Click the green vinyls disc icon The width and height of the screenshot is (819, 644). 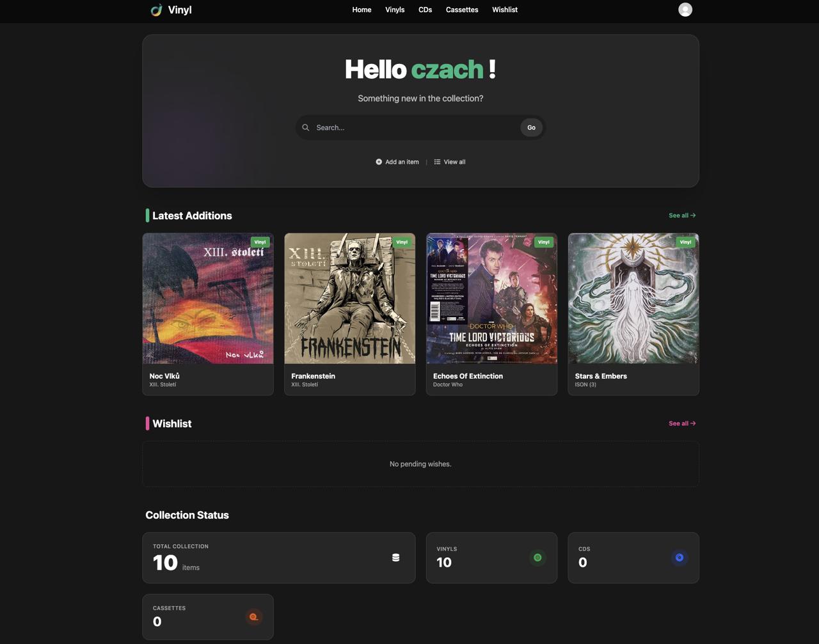click(537, 558)
